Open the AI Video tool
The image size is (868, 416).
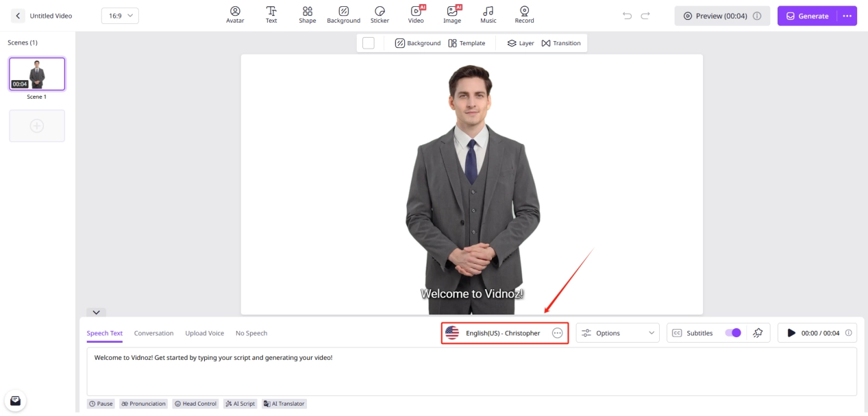pyautogui.click(x=416, y=14)
